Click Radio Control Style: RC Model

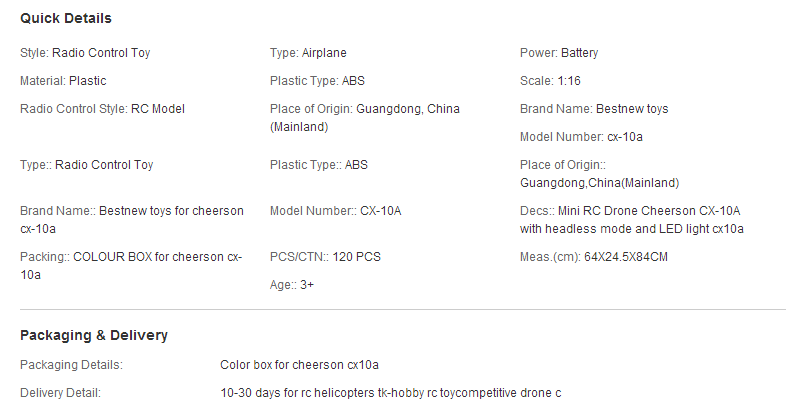point(102,109)
